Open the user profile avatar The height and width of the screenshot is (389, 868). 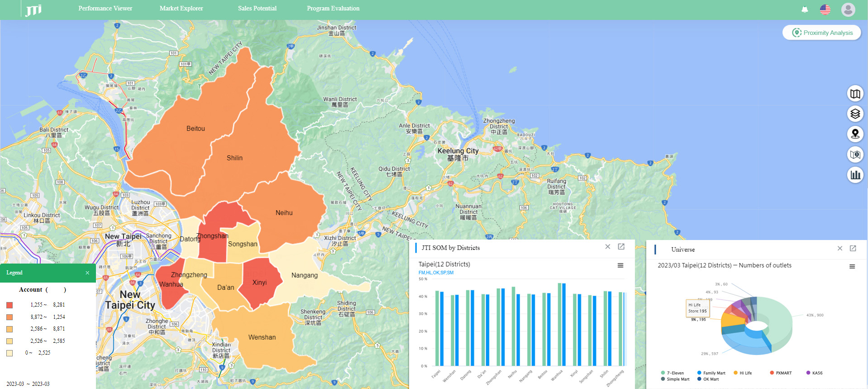click(x=848, y=9)
